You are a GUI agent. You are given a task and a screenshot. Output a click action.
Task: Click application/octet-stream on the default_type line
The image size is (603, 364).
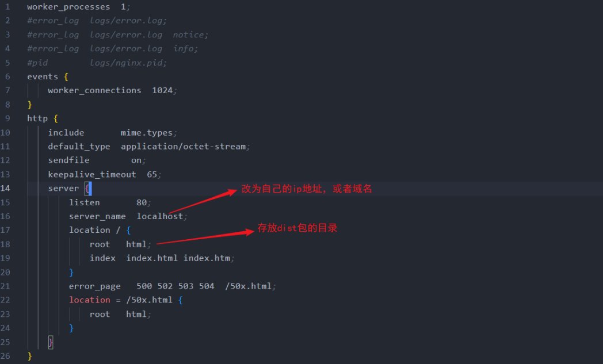point(184,147)
